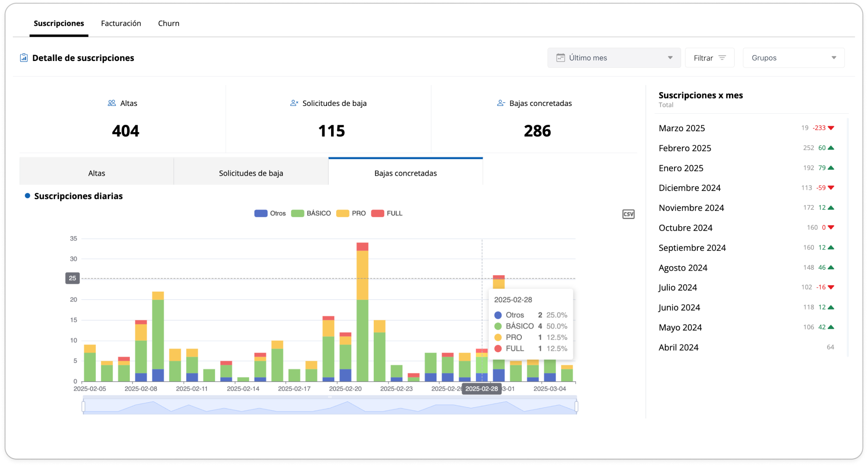This screenshot has height=466, width=868.
Task: Click green up arrow for Agosto 2024
Action: coord(831,267)
